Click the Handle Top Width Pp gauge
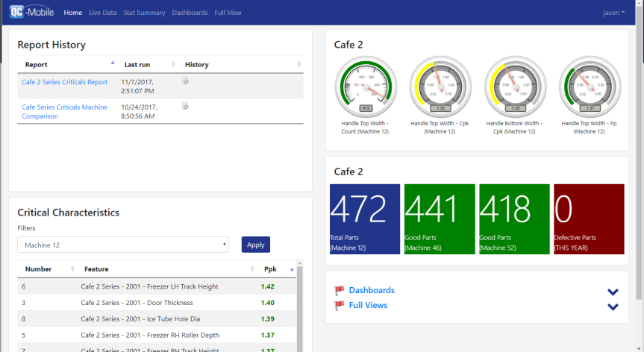This screenshot has height=352, width=644. pyautogui.click(x=590, y=85)
